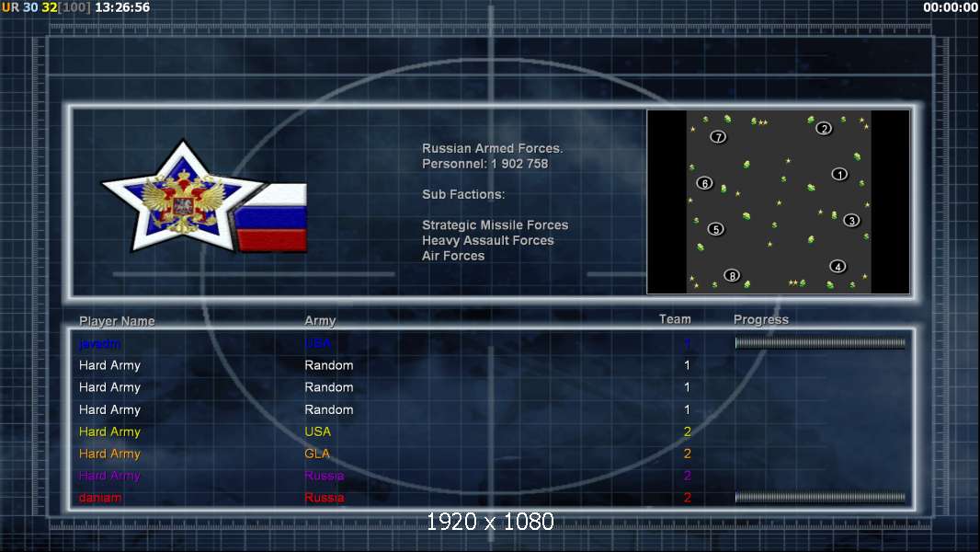Click the Team column header

[x=675, y=319]
